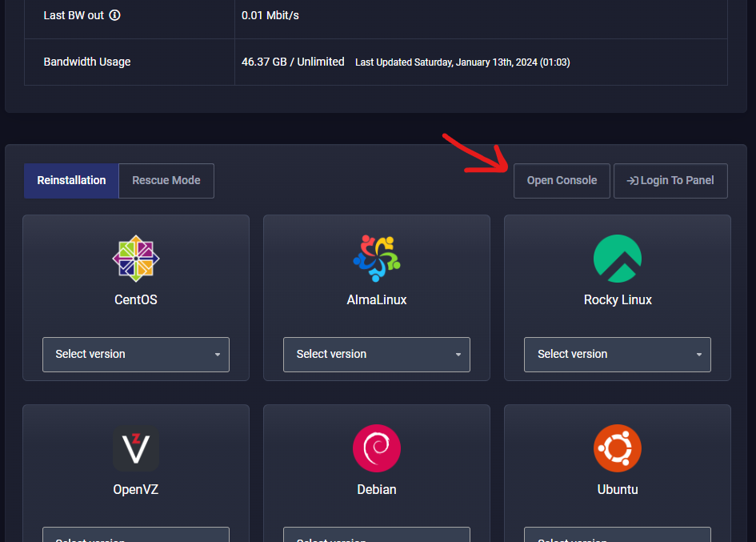Click the CentOS label
The image size is (756, 542).
tap(136, 299)
